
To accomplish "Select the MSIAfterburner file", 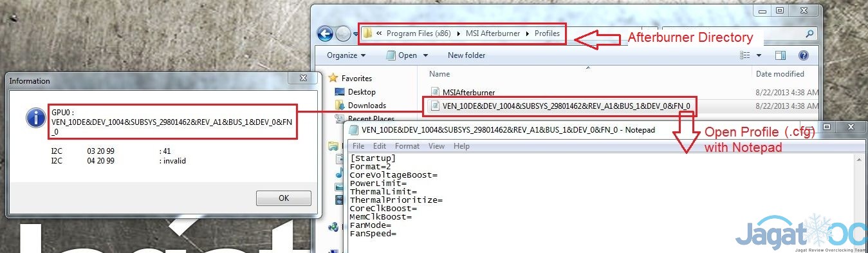I will 468,93.
